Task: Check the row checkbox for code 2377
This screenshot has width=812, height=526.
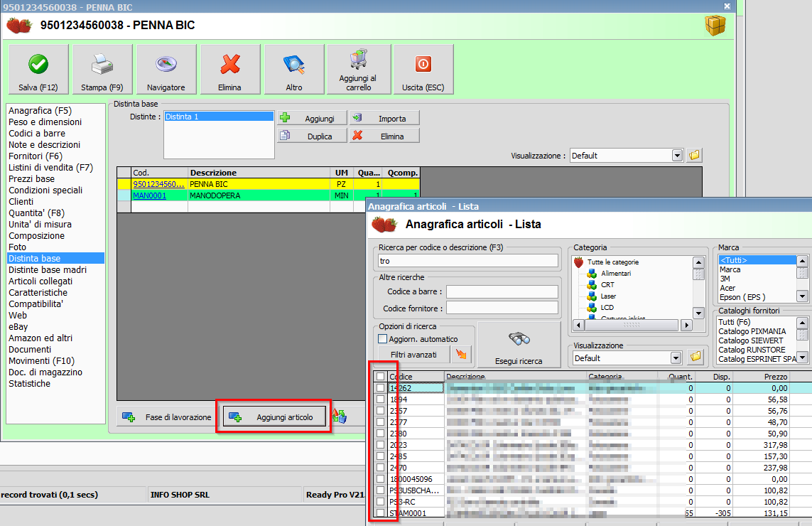Action: coord(381,422)
